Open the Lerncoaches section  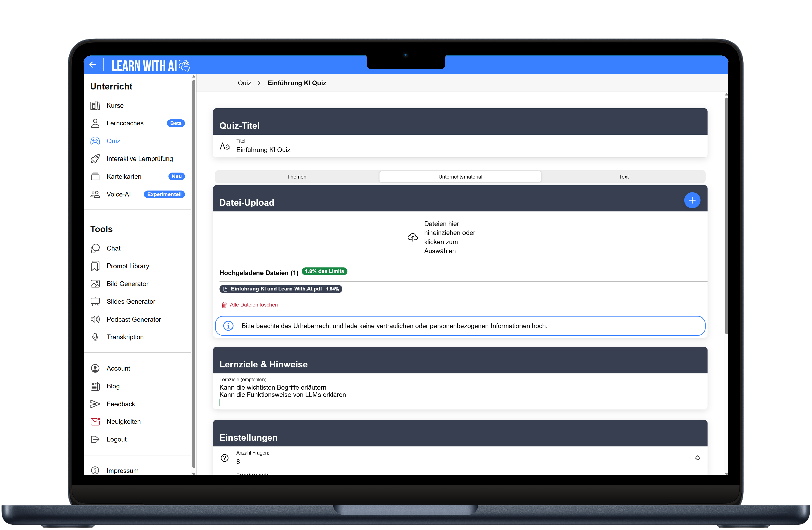[x=125, y=123]
